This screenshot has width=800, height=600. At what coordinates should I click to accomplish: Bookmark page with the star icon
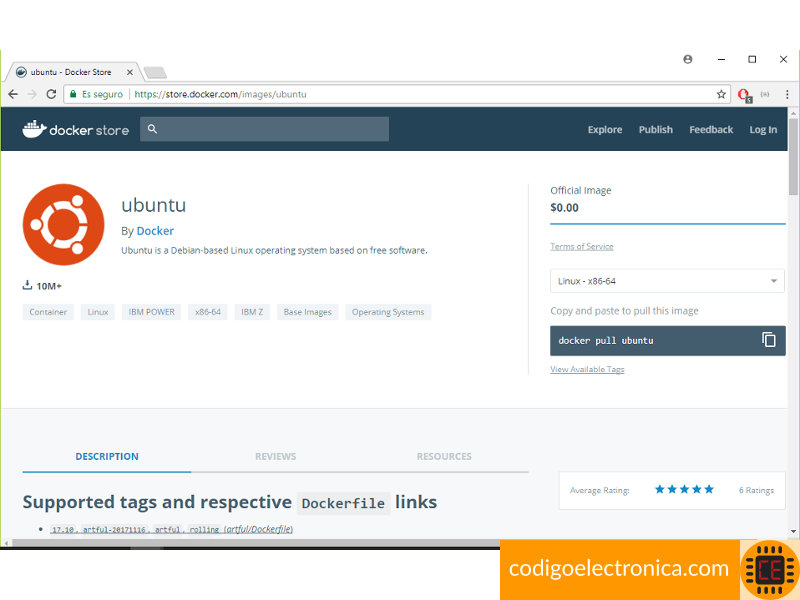coord(721,94)
